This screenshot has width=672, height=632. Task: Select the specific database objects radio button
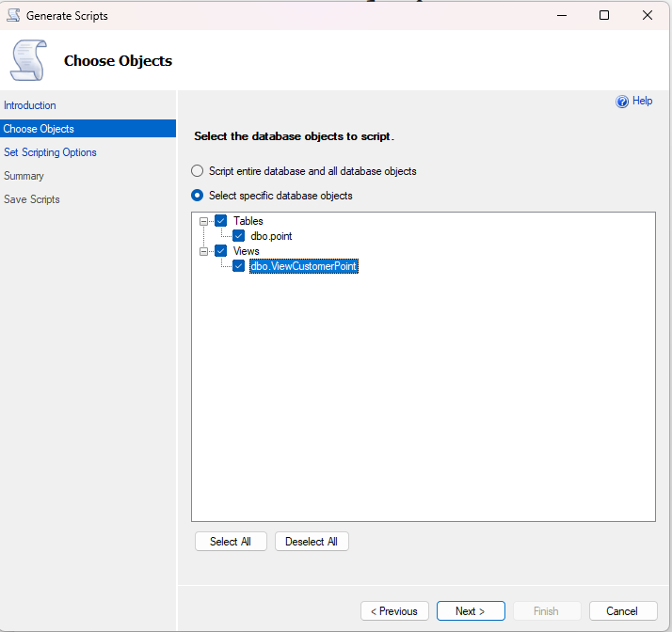(197, 196)
